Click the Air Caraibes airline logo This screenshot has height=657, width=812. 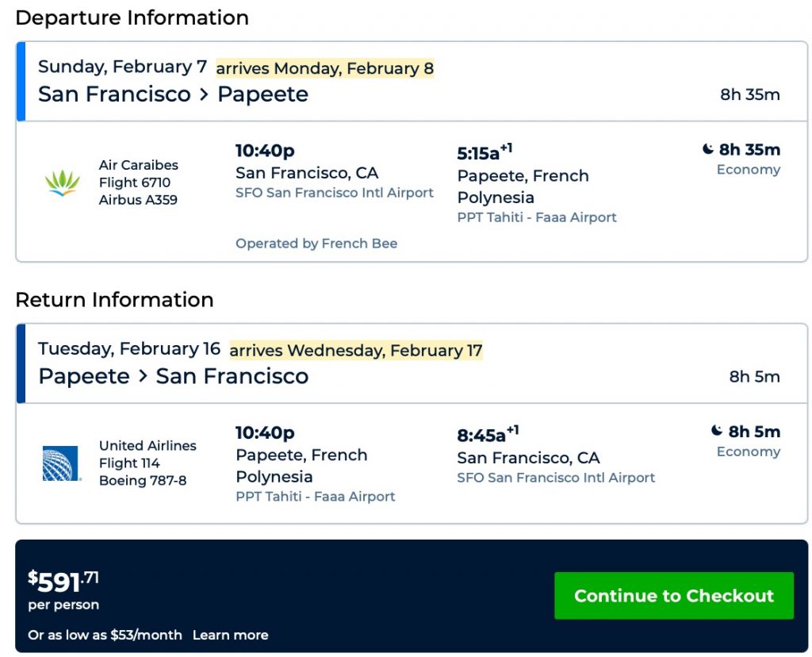coord(62,183)
